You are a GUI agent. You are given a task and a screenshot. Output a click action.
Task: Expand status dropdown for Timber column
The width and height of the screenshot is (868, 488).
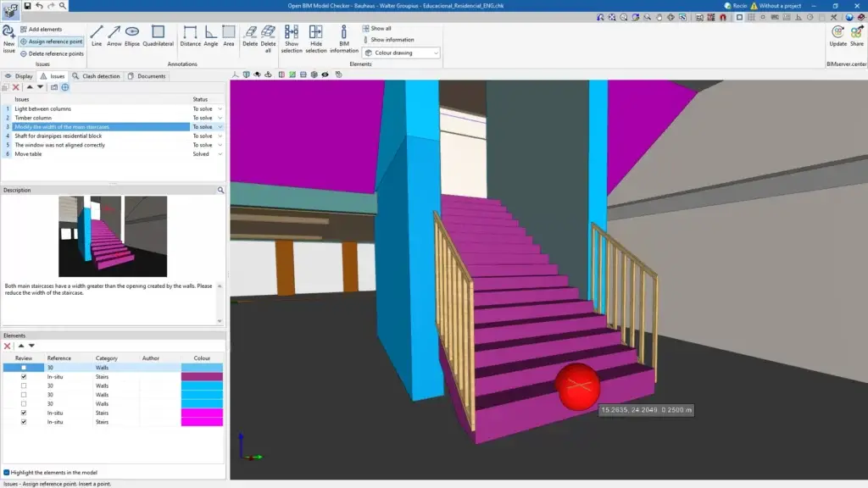pos(220,118)
